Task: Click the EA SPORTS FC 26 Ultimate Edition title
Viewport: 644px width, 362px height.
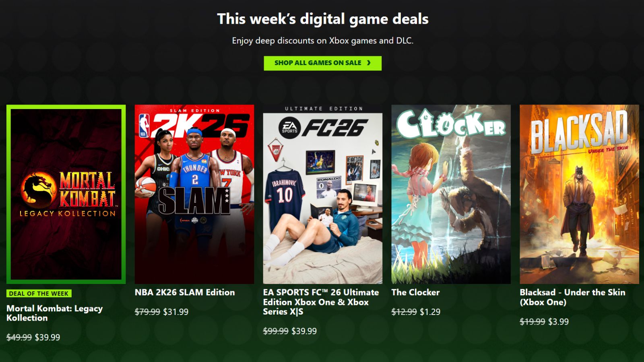Action: 321,302
